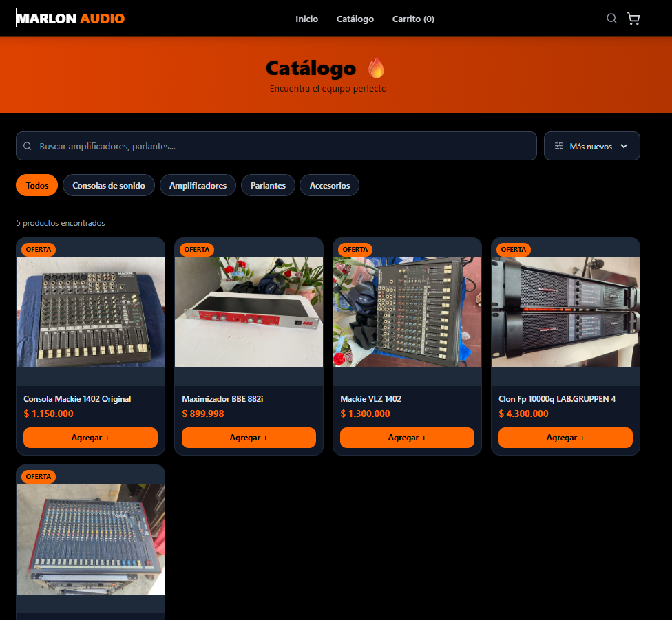The image size is (672, 620).
Task: Click the OFERTA badge on Mackie VLZ 1402
Action: tap(355, 250)
